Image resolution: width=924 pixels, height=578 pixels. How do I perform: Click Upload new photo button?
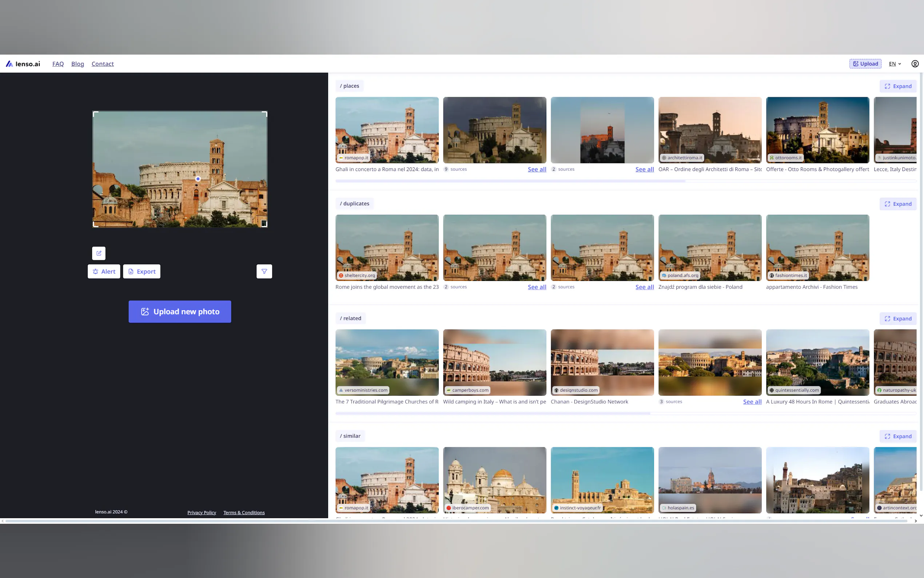[180, 312]
